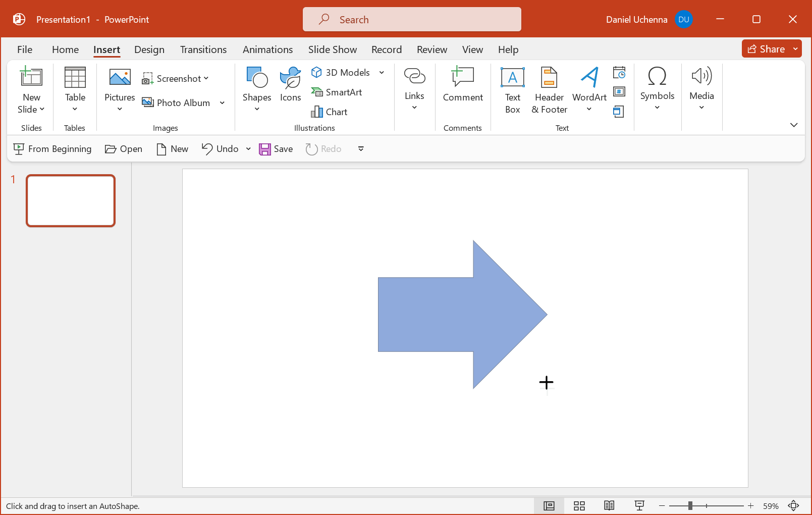Insert a Chart

click(330, 112)
